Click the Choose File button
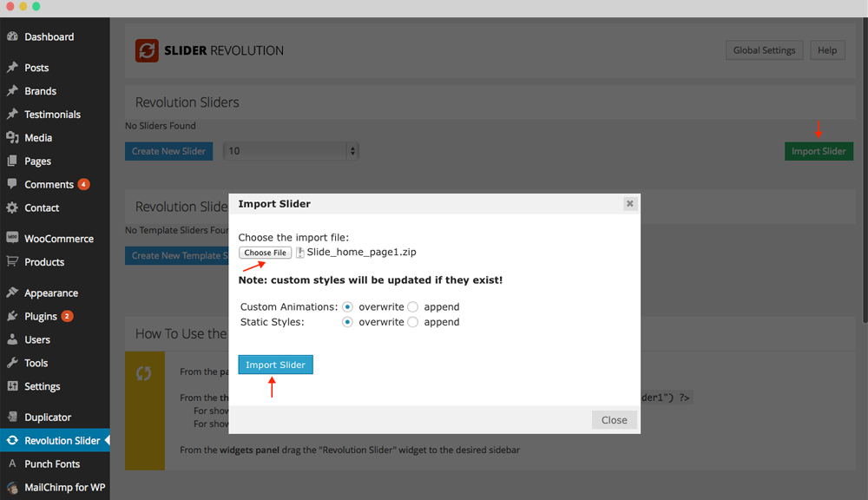Screen dimensions: 868x500 265,253
